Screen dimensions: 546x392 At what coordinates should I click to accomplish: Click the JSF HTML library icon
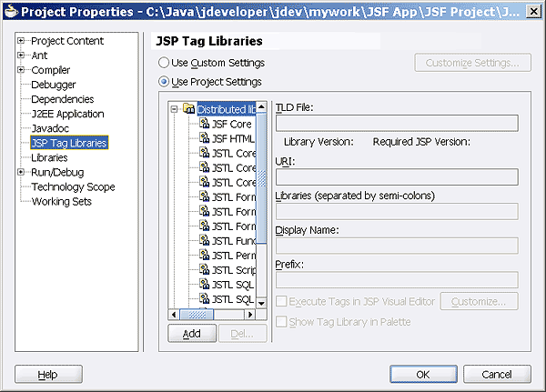pyautogui.click(x=205, y=138)
